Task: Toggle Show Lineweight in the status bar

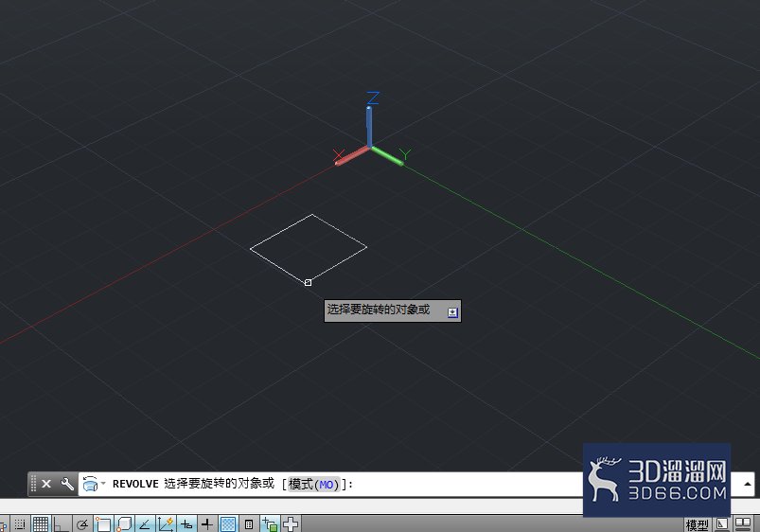Action: coord(207,524)
